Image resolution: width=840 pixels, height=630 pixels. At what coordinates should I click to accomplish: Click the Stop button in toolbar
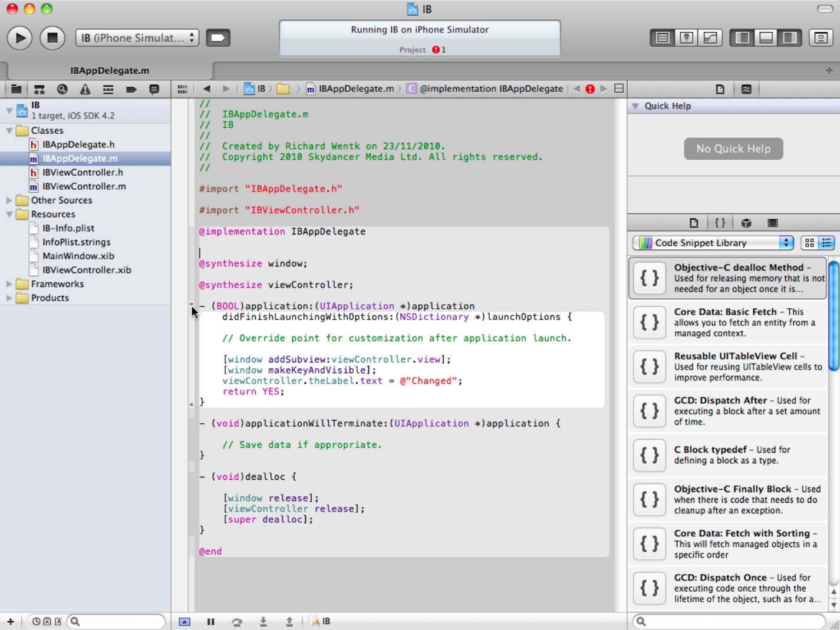(x=52, y=38)
